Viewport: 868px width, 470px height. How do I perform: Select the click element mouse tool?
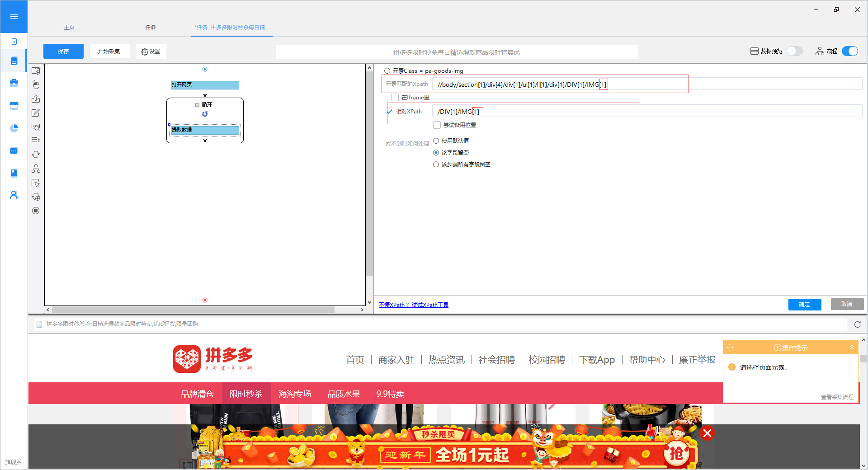[36, 85]
